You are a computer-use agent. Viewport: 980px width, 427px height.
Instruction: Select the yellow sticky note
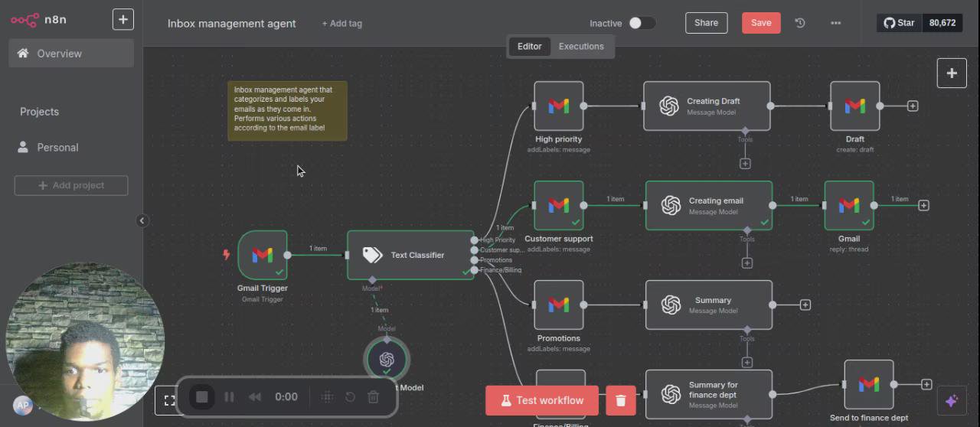tap(287, 111)
